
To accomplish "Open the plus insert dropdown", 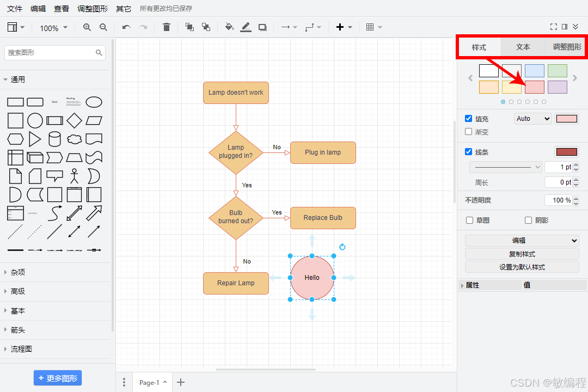I will coord(344,27).
